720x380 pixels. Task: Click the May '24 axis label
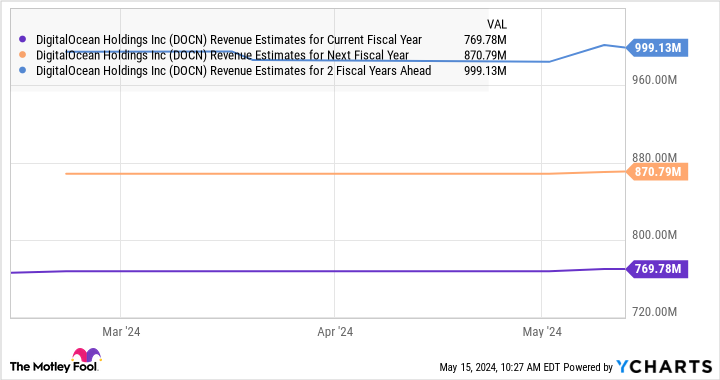tap(542, 332)
